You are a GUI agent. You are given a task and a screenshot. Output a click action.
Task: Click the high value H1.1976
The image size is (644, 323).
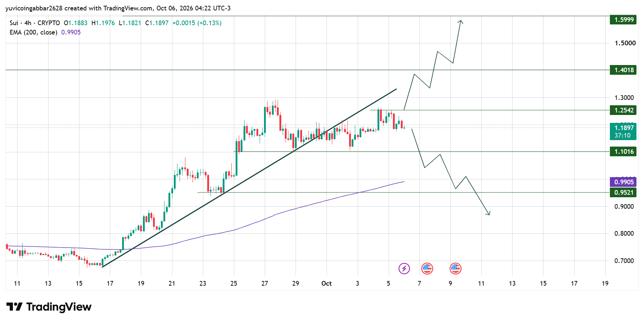(103, 23)
